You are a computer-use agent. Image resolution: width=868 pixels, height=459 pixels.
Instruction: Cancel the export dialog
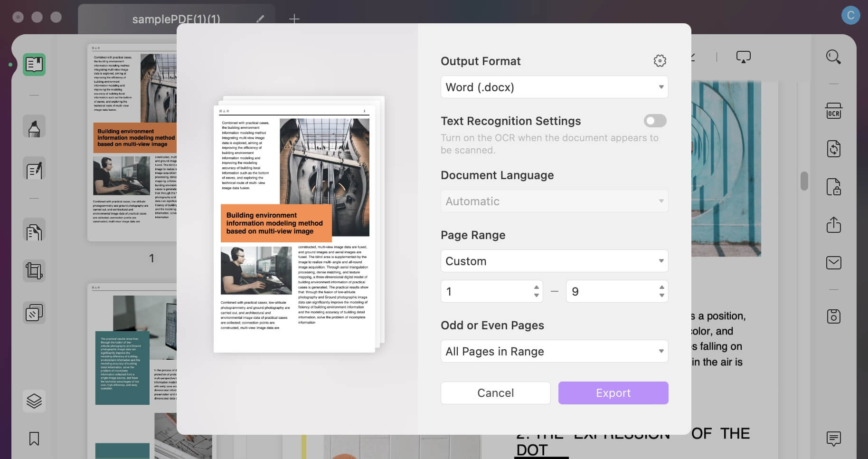tap(495, 393)
